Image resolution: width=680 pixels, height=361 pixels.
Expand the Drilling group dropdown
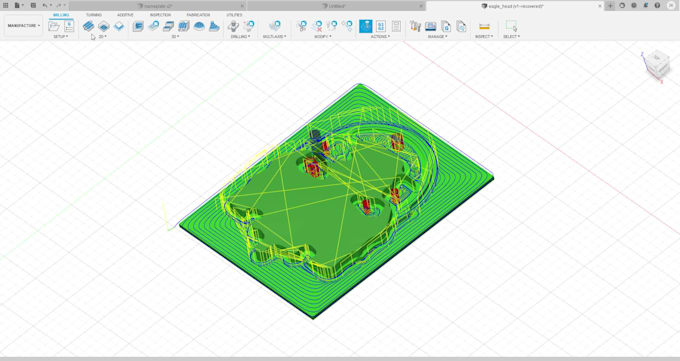(x=241, y=36)
